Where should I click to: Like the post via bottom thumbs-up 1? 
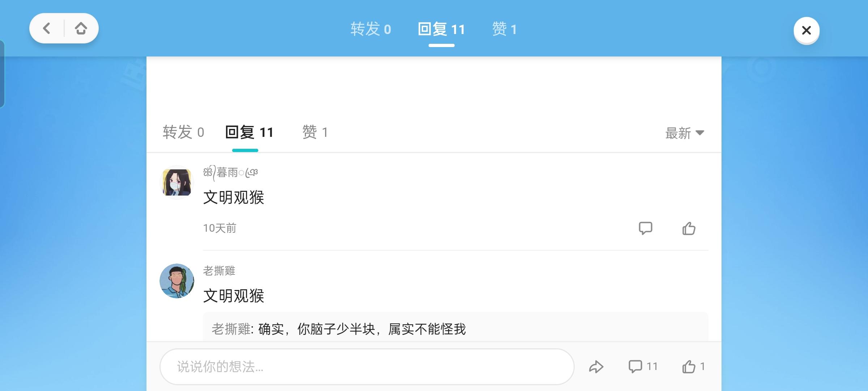694,366
